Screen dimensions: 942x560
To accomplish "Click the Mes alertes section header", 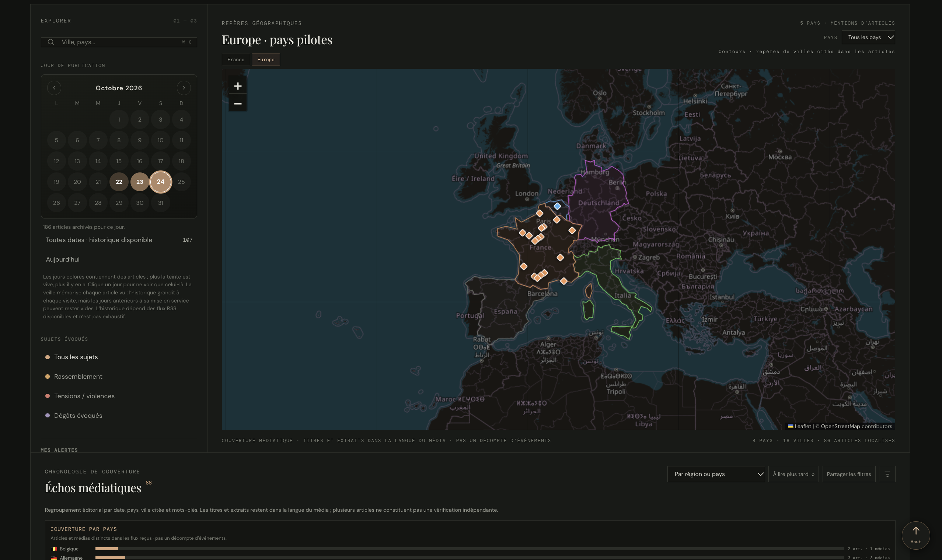I will click(x=59, y=450).
